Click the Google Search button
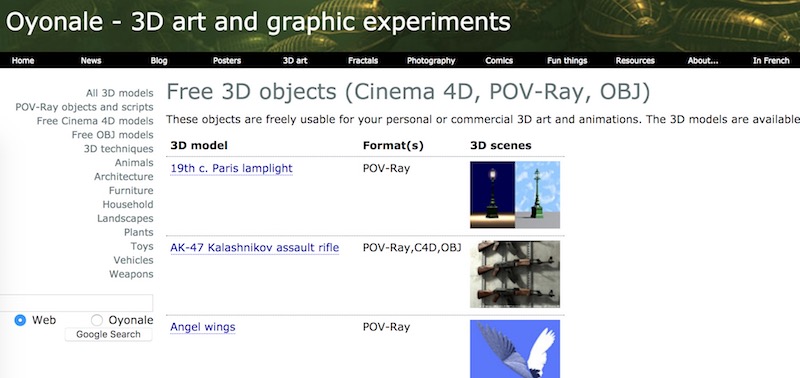Image resolution: width=800 pixels, height=378 pixels. point(108,335)
